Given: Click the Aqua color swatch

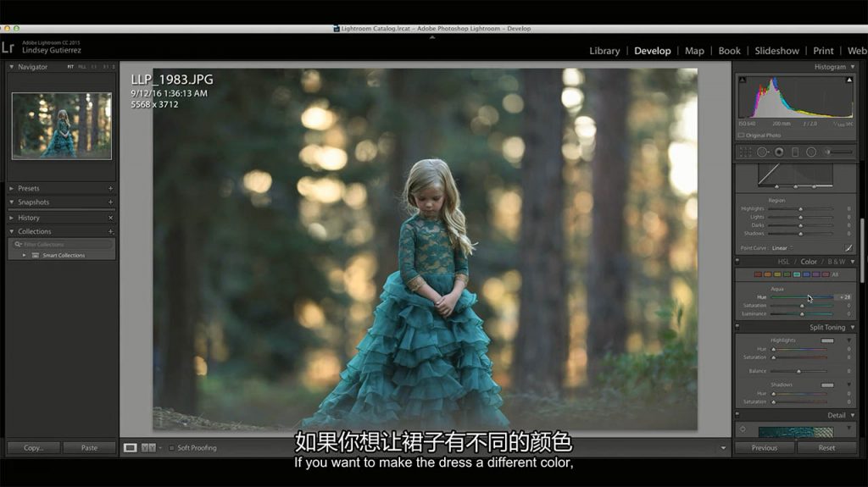Looking at the screenshot, I should tap(797, 274).
